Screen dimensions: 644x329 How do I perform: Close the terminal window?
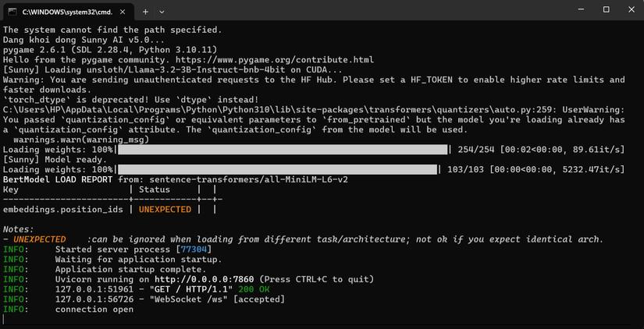tap(630, 9)
